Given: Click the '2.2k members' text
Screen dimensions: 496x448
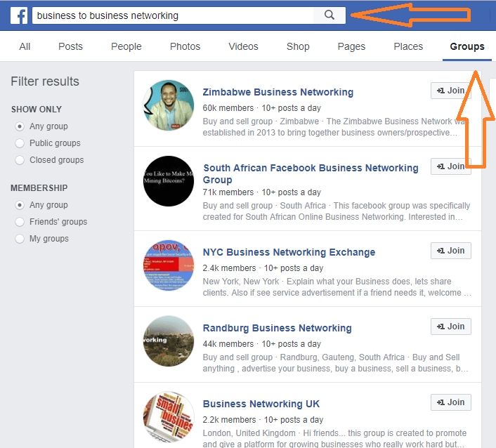Looking at the screenshot, I should click(229, 420).
